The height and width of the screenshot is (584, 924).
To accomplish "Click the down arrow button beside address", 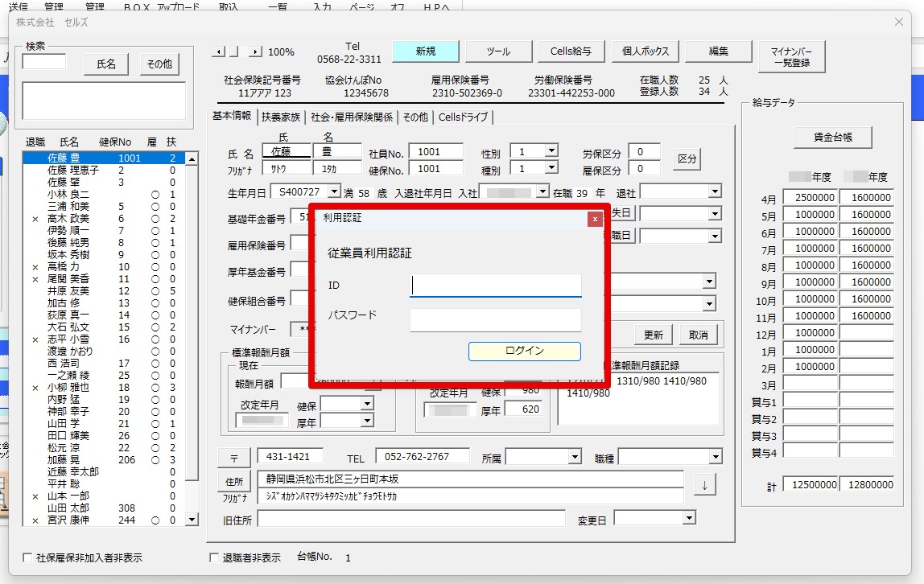I will 704,485.
